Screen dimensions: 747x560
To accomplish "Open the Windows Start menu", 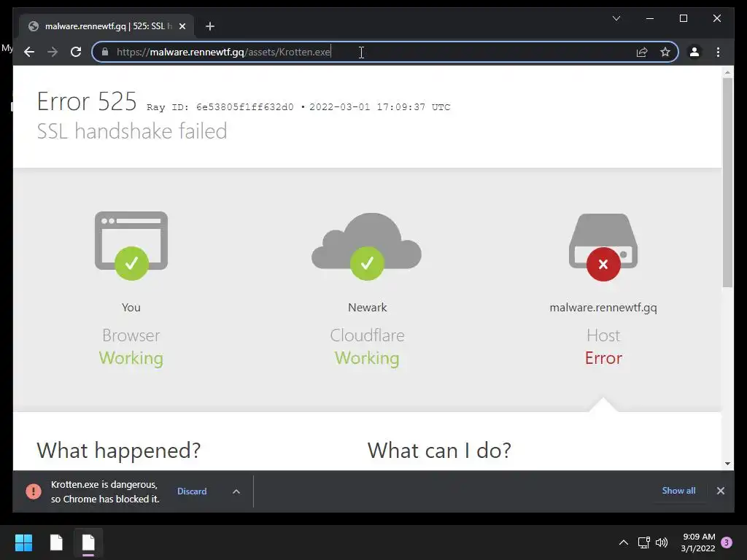I will (x=23, y=542).
